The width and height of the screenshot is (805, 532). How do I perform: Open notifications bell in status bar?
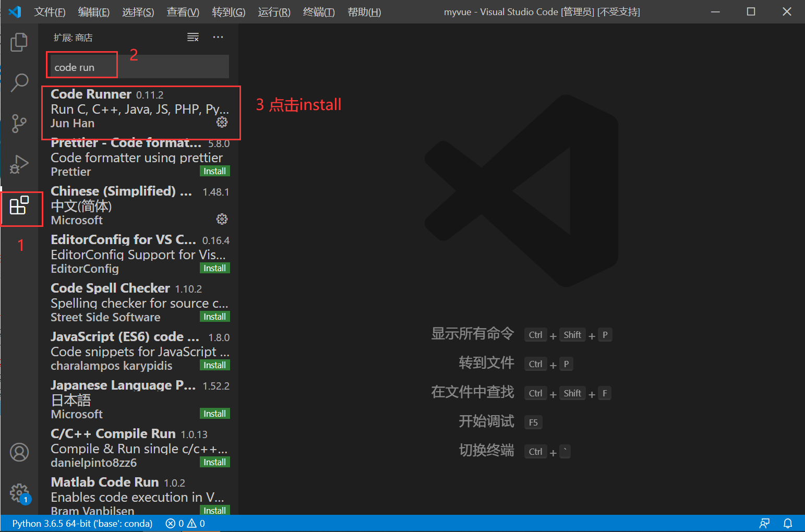tap(788, 523)
